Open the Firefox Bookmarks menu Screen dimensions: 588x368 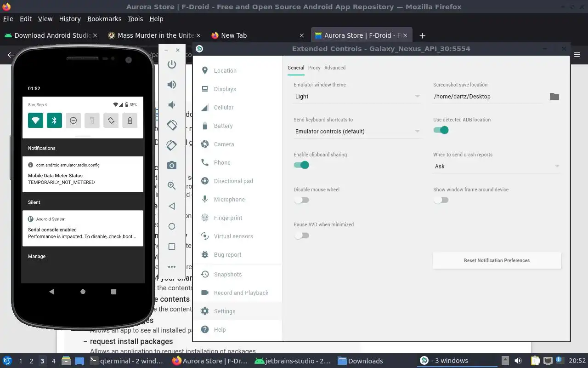click(x=104, y=19)
